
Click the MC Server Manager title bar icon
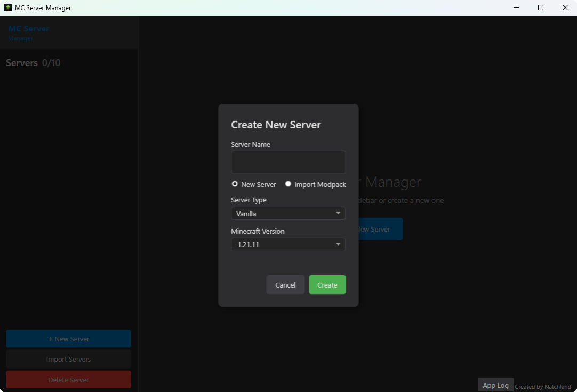6,7
